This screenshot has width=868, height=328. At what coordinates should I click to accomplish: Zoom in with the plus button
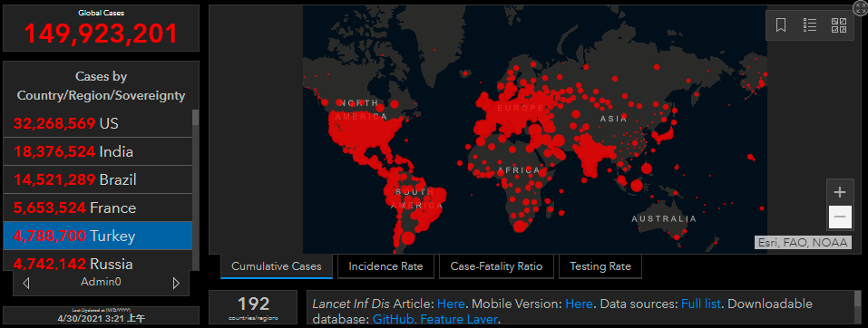840,192
